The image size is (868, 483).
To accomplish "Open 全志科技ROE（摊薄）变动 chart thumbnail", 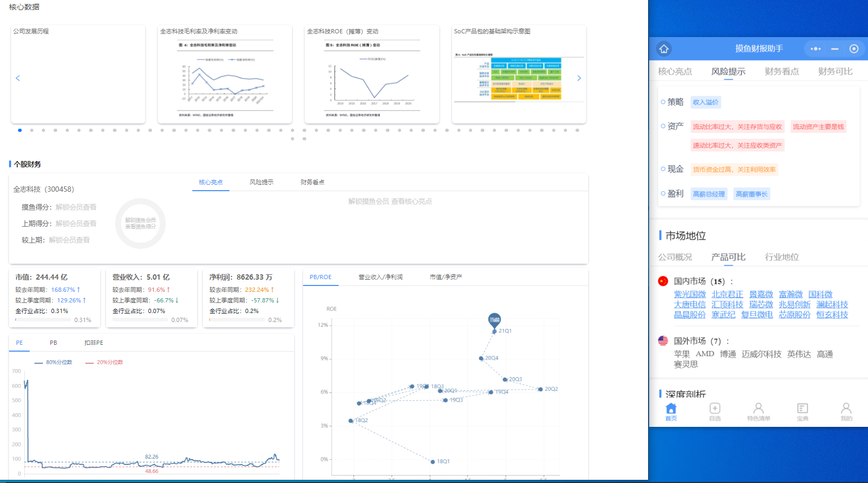I will pos(371,74).
